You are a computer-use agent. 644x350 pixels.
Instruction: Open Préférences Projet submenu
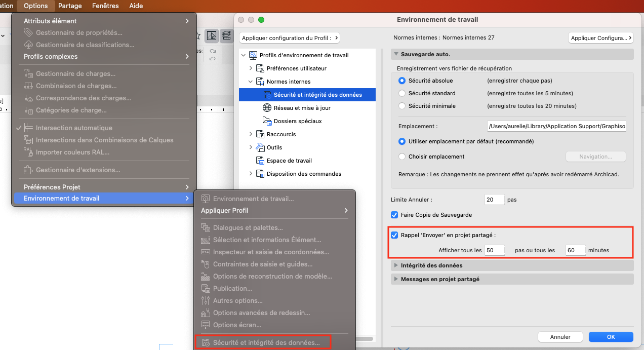point(104,187)
